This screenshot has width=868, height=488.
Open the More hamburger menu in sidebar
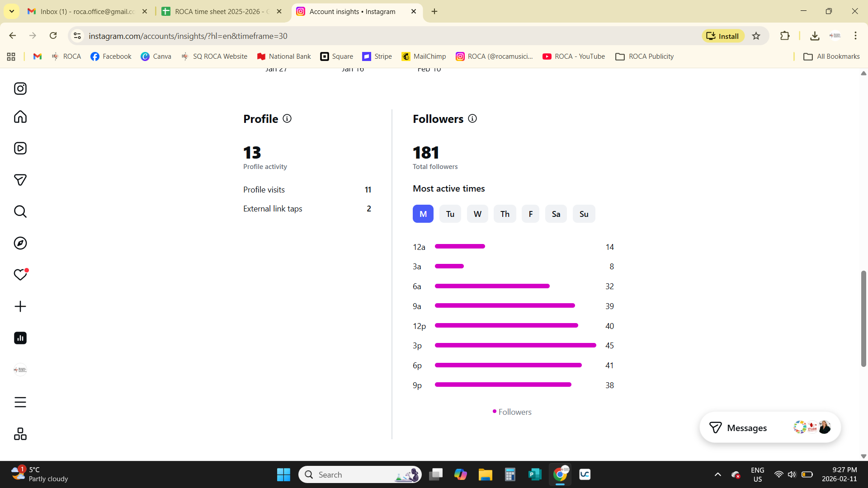20,402
